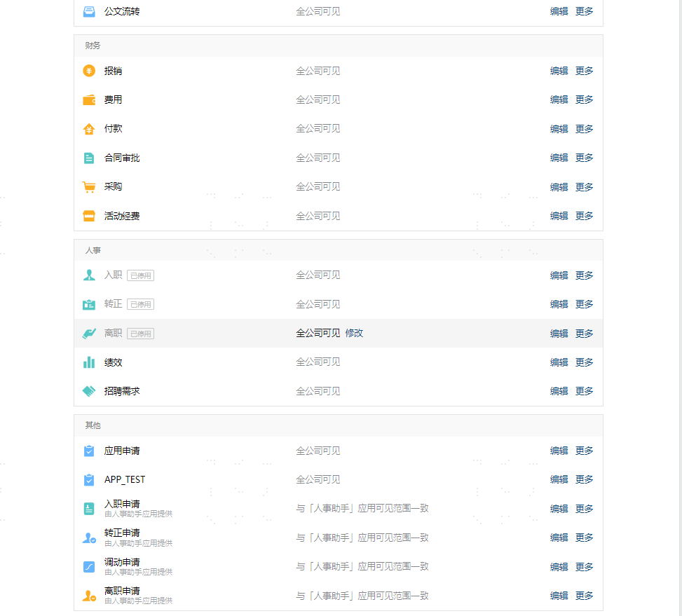The width and height of the screenshot is (682, 616).
Task: Click the 费用 wallet icon
Action: tap(89, 100)
